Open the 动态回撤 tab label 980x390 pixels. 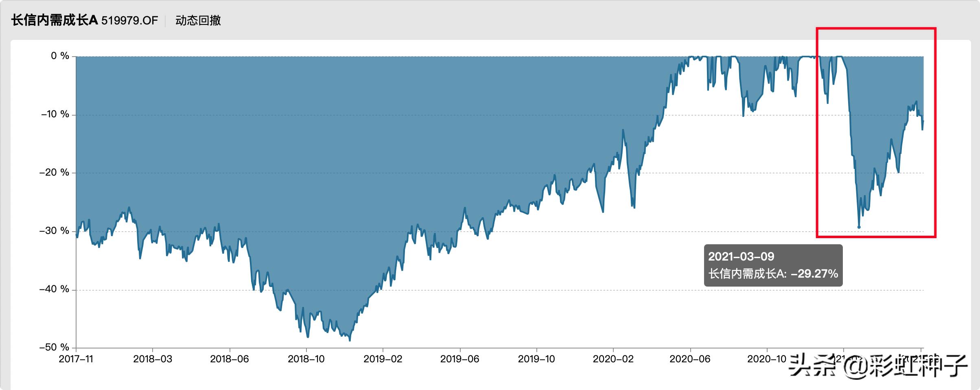[198, 21]
